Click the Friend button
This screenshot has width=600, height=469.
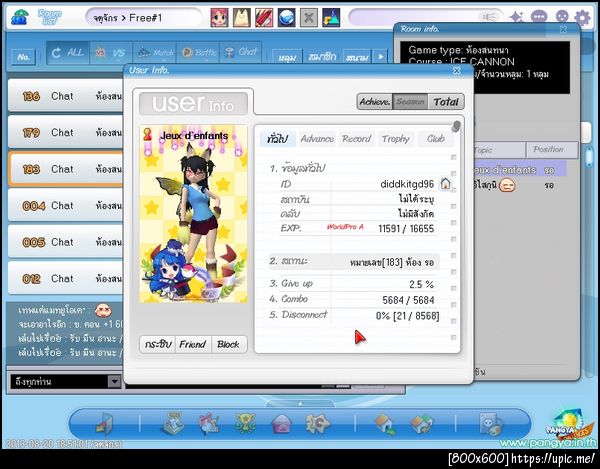pos(193,344)
